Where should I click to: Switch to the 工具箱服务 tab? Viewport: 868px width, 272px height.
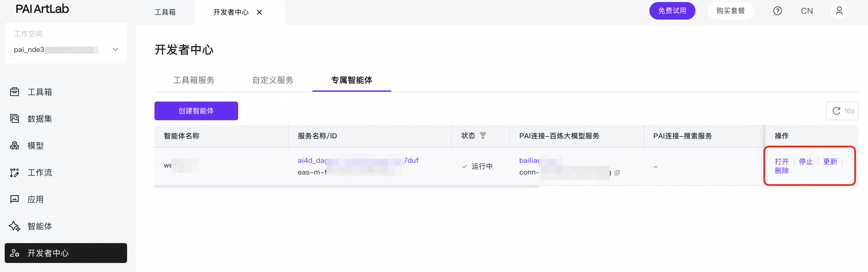(x=194, y=80)
